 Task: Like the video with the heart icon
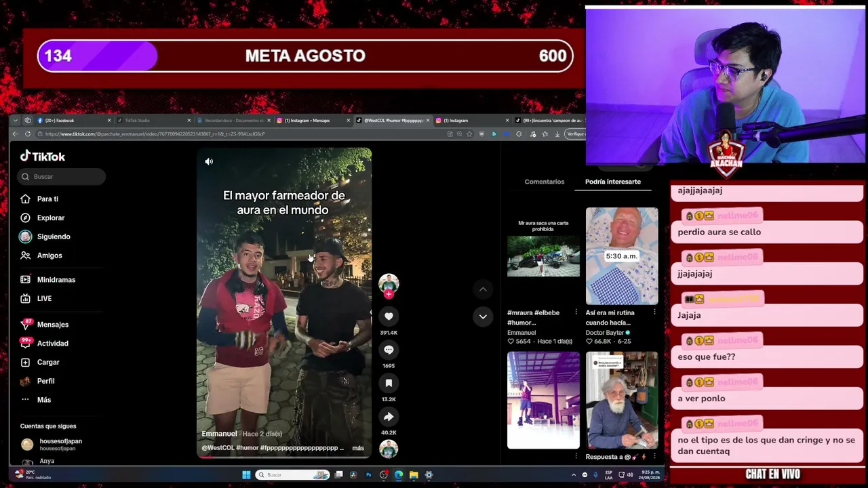pyautogui.click(x=389, y=317)
